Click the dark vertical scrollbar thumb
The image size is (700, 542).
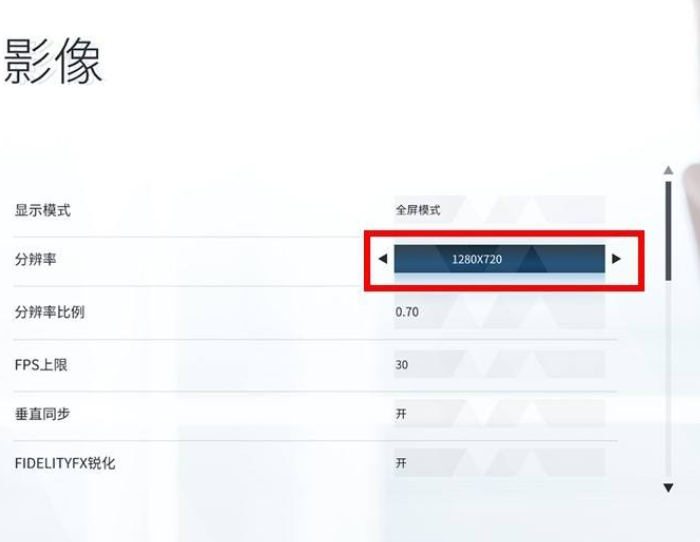tap(668, 231)
